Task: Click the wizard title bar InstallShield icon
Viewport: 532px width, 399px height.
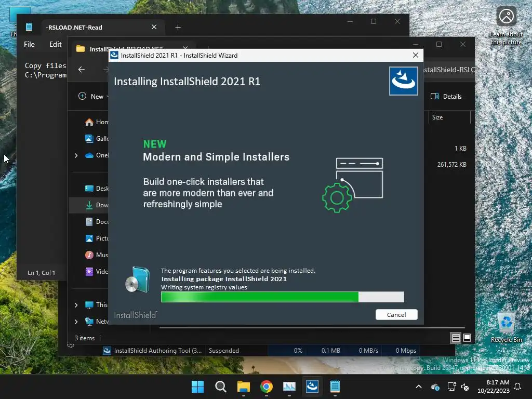Action: tap(114, 55)
